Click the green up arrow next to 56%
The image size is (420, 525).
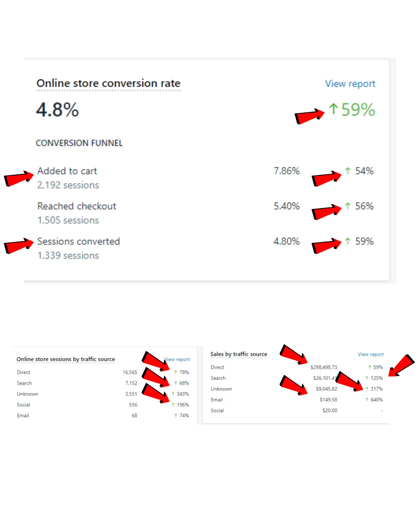coord(348,206)
